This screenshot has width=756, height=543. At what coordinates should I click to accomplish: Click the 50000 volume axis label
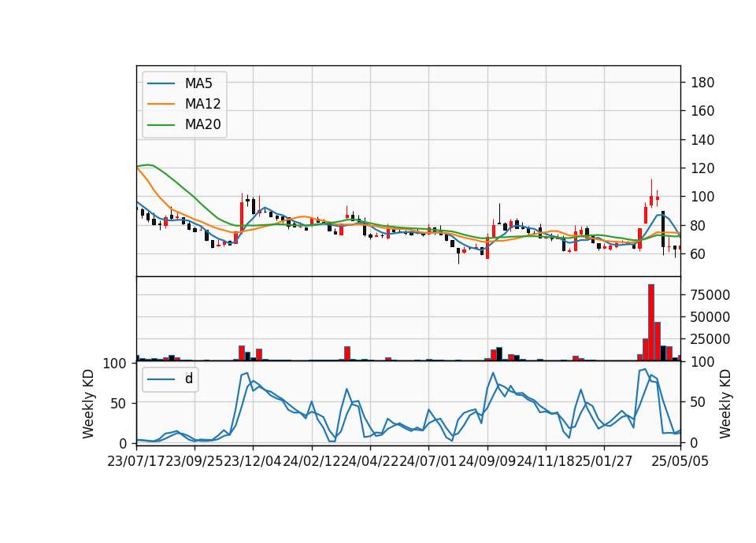click(710, 317)
